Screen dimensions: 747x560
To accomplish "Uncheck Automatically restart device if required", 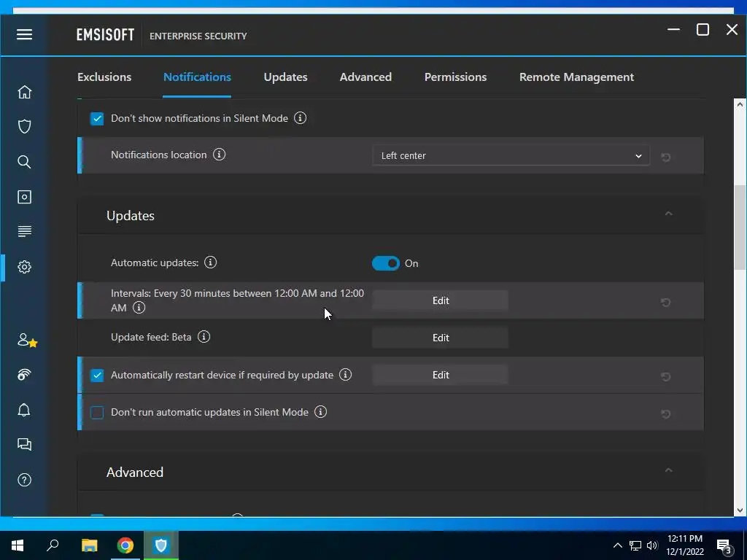I will point(97,376).
